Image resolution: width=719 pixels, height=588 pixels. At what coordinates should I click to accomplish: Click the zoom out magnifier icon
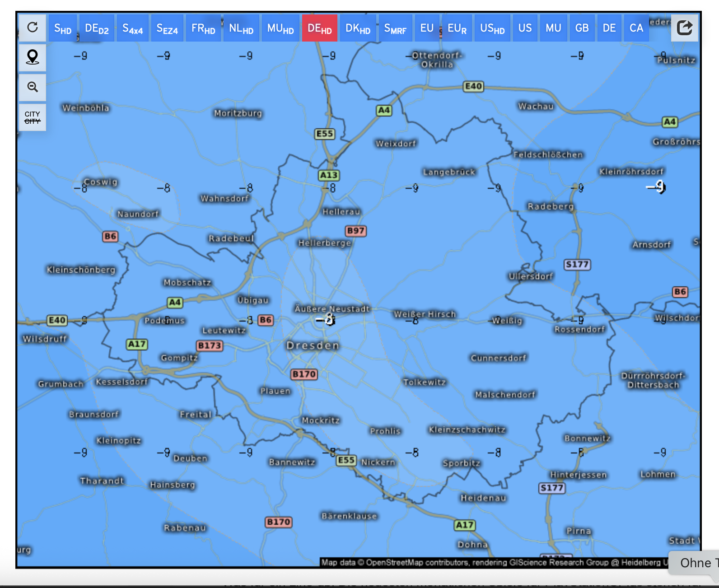pos(33,87)
